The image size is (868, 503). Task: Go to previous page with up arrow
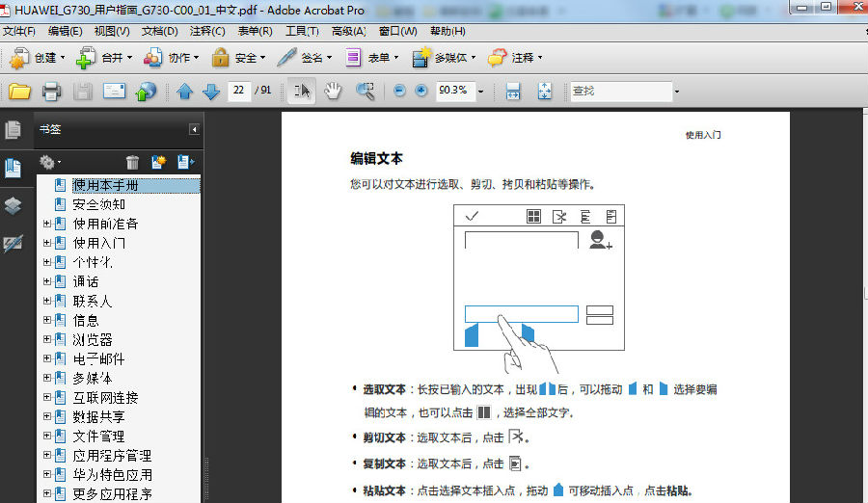184,91
